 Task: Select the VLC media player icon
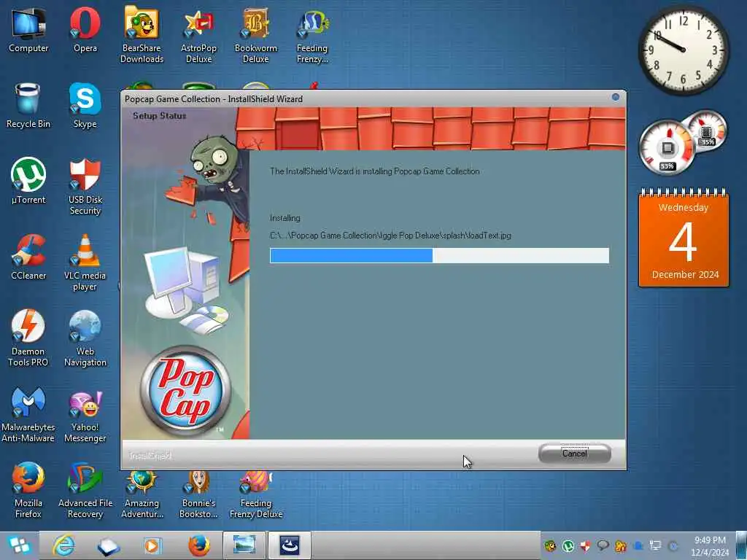pyautogui.click(x=85, y=262)
